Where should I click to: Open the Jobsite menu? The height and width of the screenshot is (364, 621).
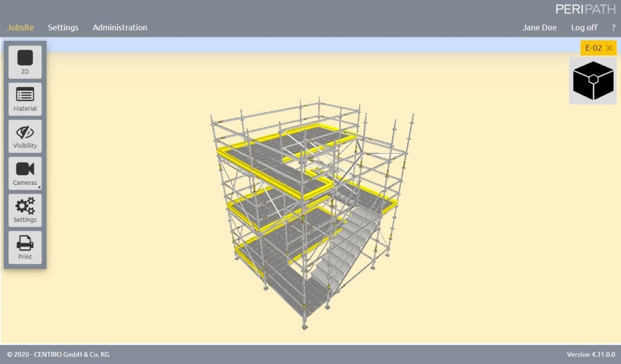tap(20, 28)
